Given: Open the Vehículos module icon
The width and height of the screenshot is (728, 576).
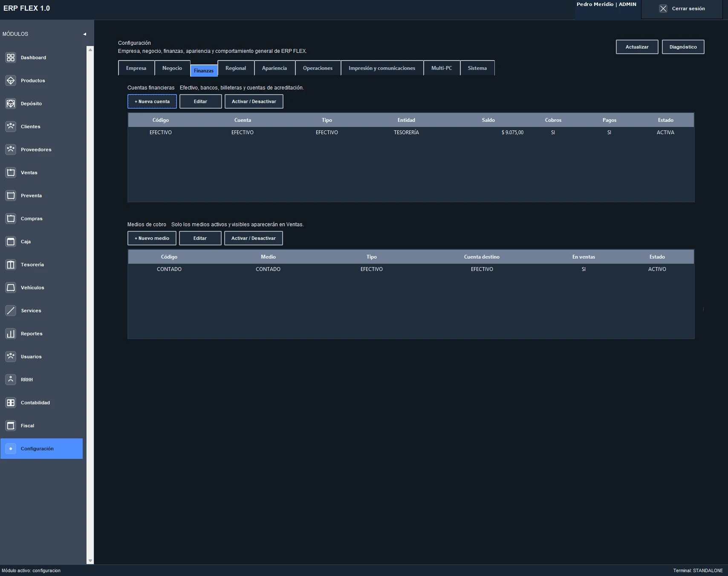Looking at the screenshot, I should 11,288.
